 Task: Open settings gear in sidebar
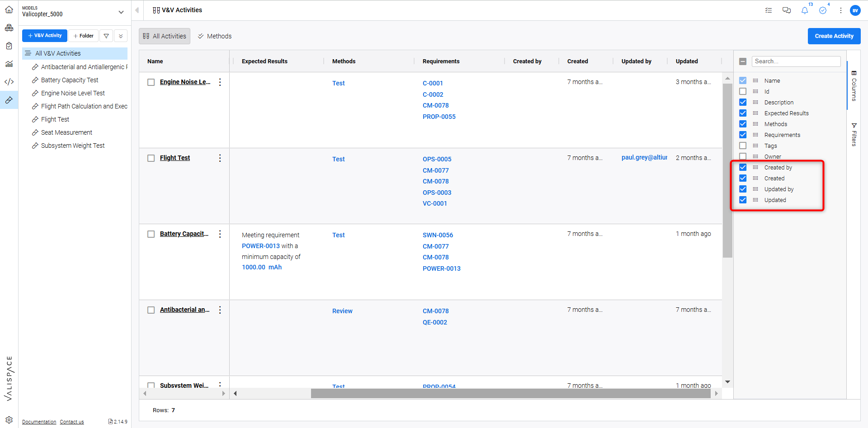tap(9, 419)
